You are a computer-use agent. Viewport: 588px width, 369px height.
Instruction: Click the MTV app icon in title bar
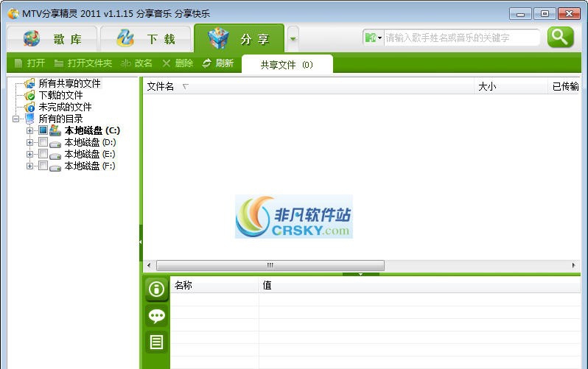point(13,14)
